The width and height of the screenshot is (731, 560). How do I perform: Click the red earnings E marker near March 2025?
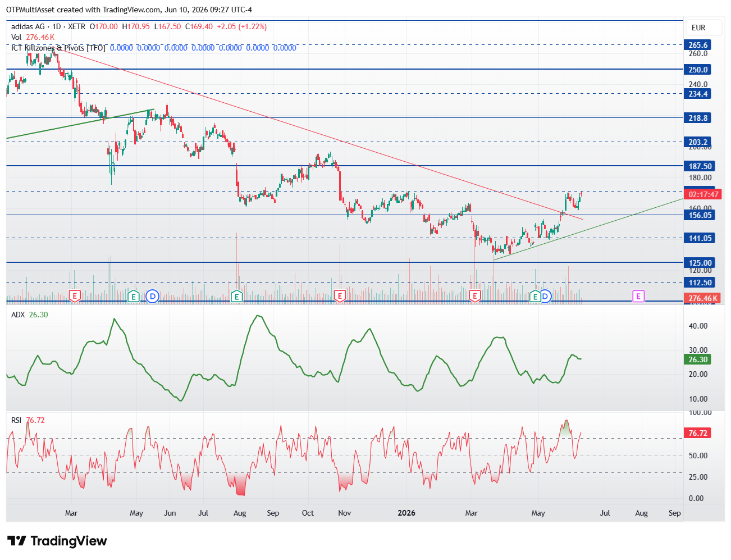75,296
